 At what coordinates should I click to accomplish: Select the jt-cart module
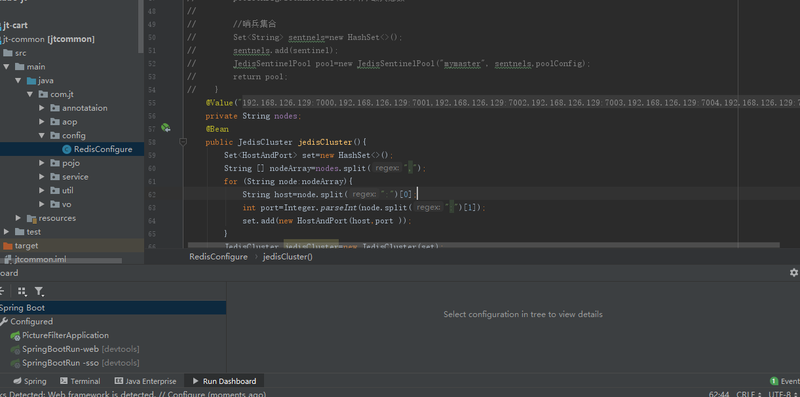[15, 26]
